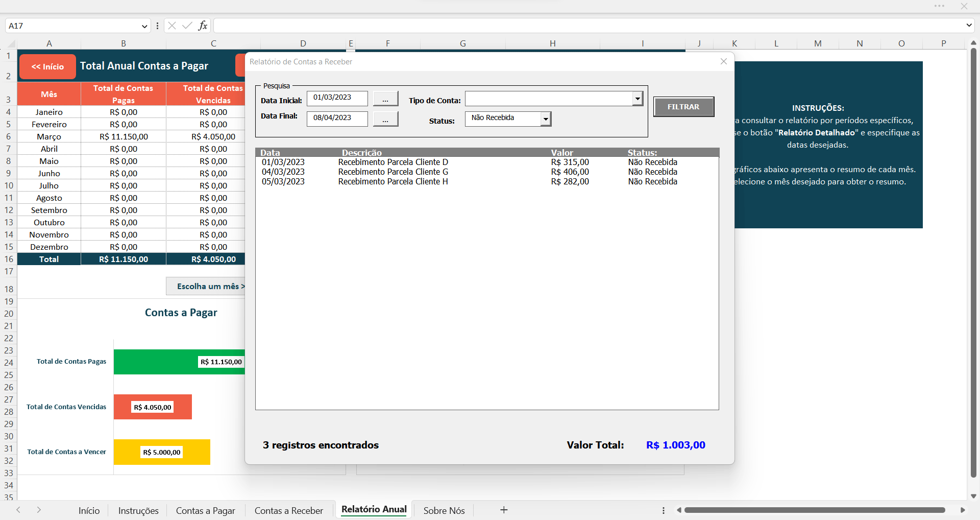This screenshot has height=520, width=980.
Task: Click the Data Final input field
Action: (337, 119)
